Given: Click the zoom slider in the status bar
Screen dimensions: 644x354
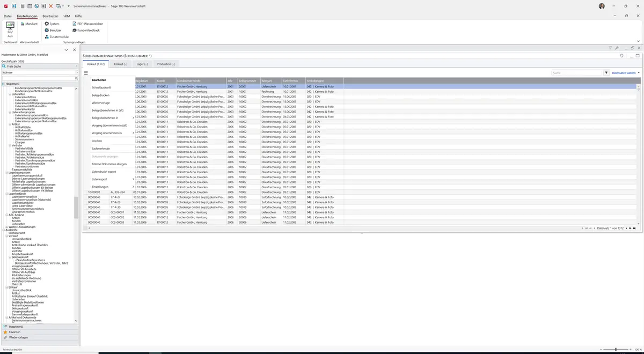Looking at the screenshot, I should (616, 350).
